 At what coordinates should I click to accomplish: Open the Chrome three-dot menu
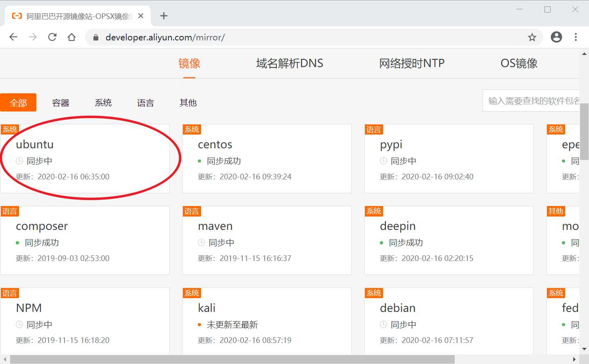point(576,37)
